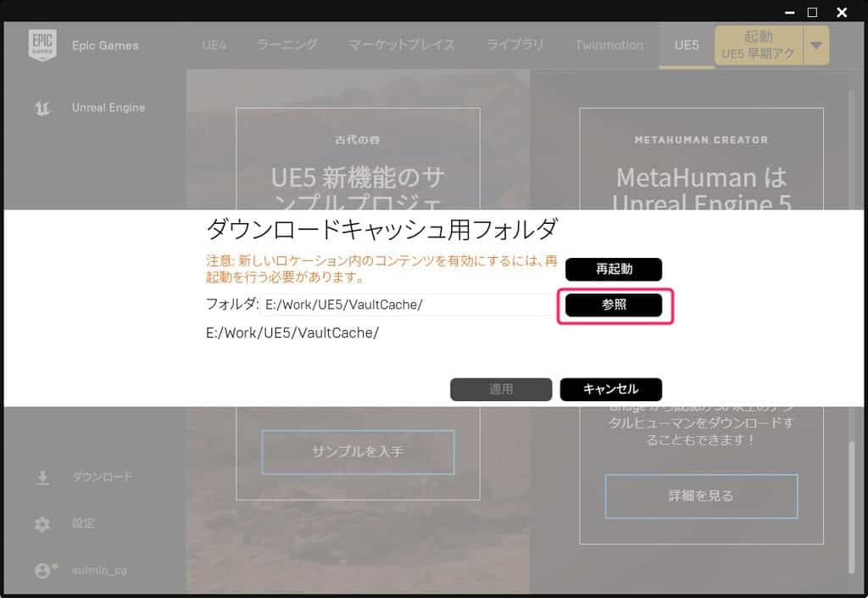Screen dimensions: 868x598
Task: Click the E:/Work/UE5/VaultCache/ path text below field
Action: tap(292, 333)
